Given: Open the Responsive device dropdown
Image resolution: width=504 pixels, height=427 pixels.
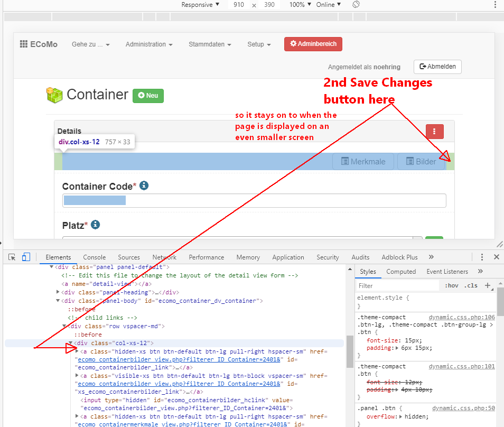Looking at the screenshot, I should 200,5.
